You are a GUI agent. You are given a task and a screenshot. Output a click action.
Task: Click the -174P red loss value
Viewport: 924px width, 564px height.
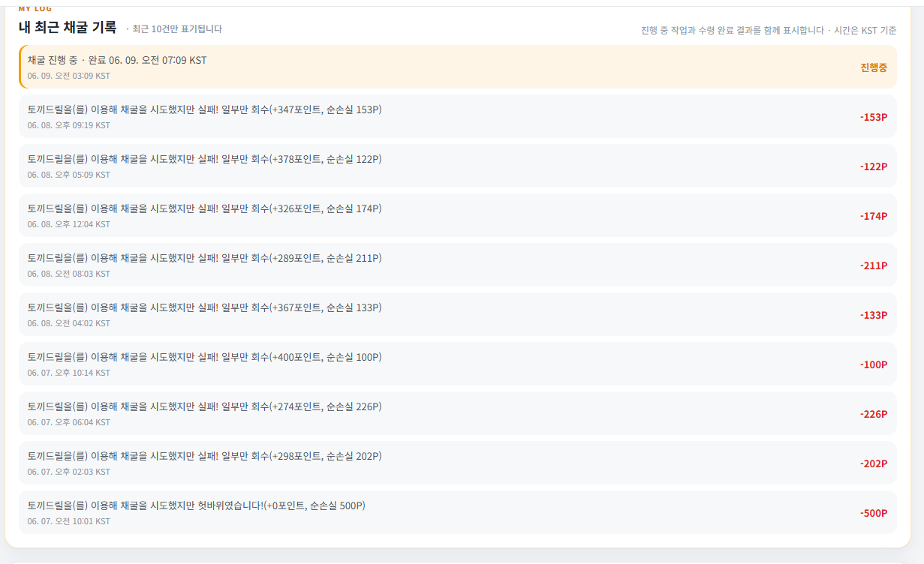click(x=874, y=217)
